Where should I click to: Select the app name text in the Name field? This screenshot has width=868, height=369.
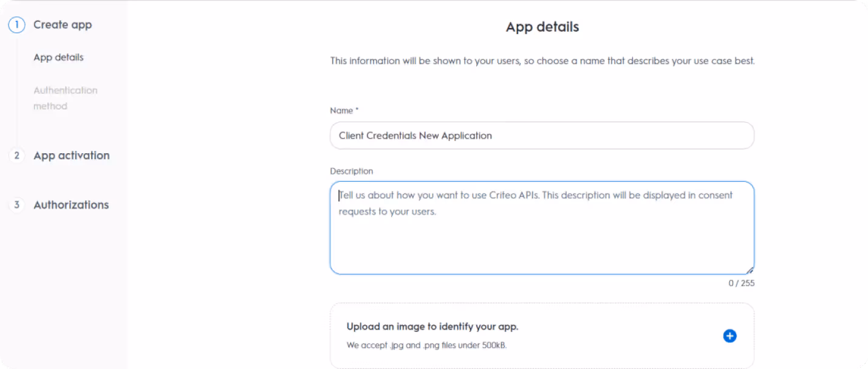414,135
